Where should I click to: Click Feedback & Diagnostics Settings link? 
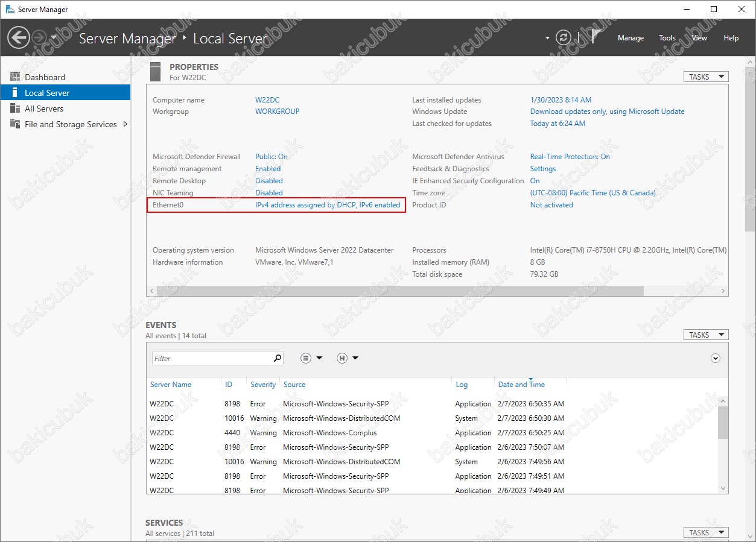[x=543, y=169]
